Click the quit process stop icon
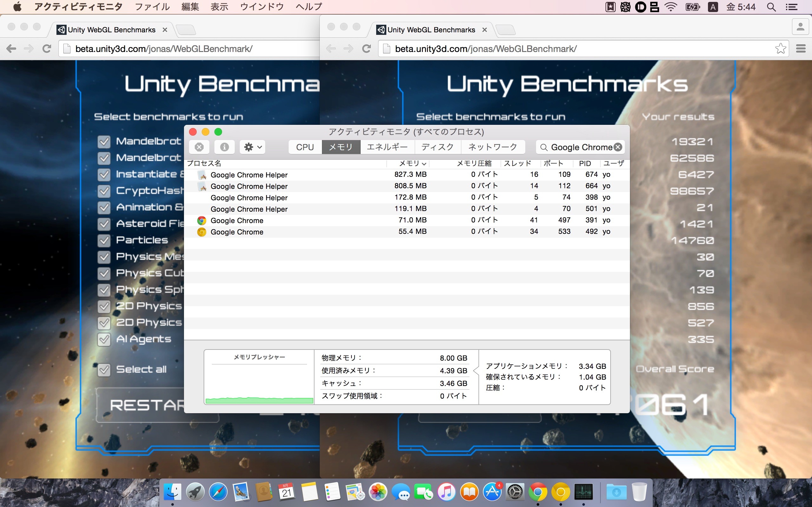This screenshot has width=812, height=507. click(199, 147)
